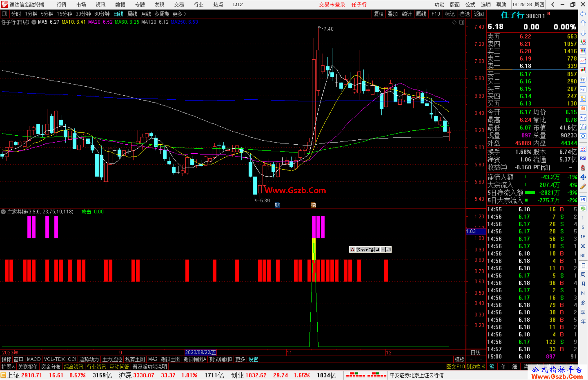The height and width of the screenshot is (380, 588).
Task: Open the 图文F10 link at bottom
Action: 455,367
